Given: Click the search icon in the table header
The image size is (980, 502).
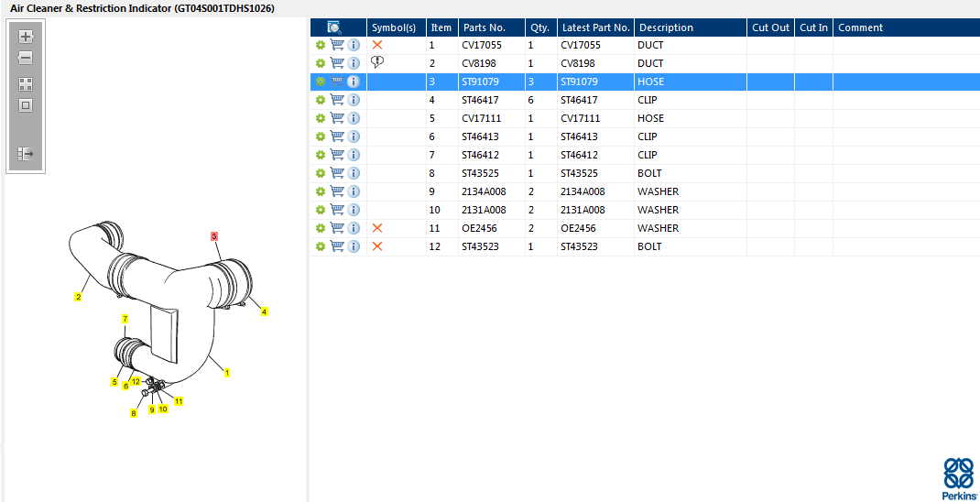Looking at the screenshot, I should [334, 27].
